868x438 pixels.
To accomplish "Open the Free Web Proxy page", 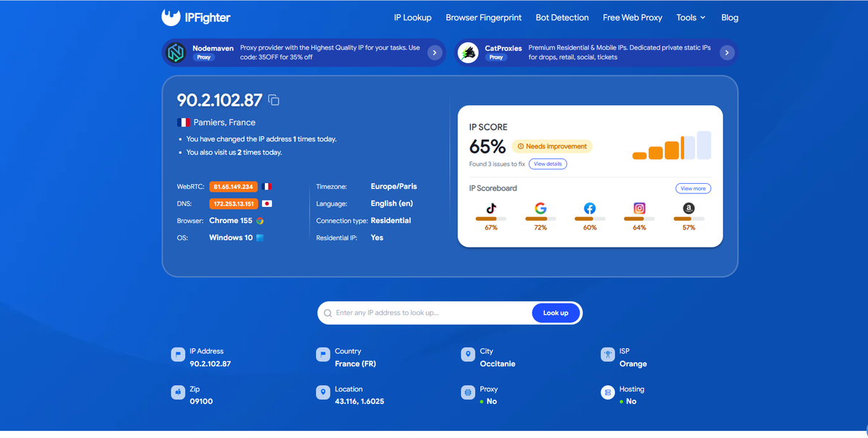I will click(x=632, y=17).
